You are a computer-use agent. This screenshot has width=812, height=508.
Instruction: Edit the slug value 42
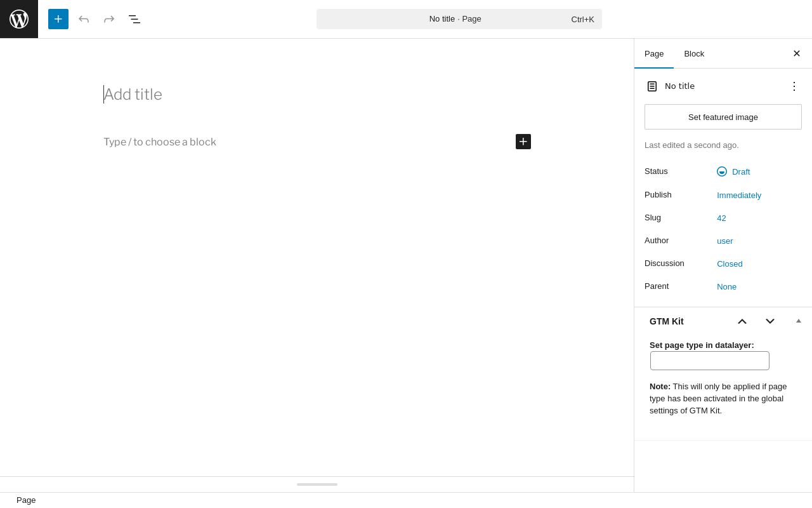(x=721, y=218)
